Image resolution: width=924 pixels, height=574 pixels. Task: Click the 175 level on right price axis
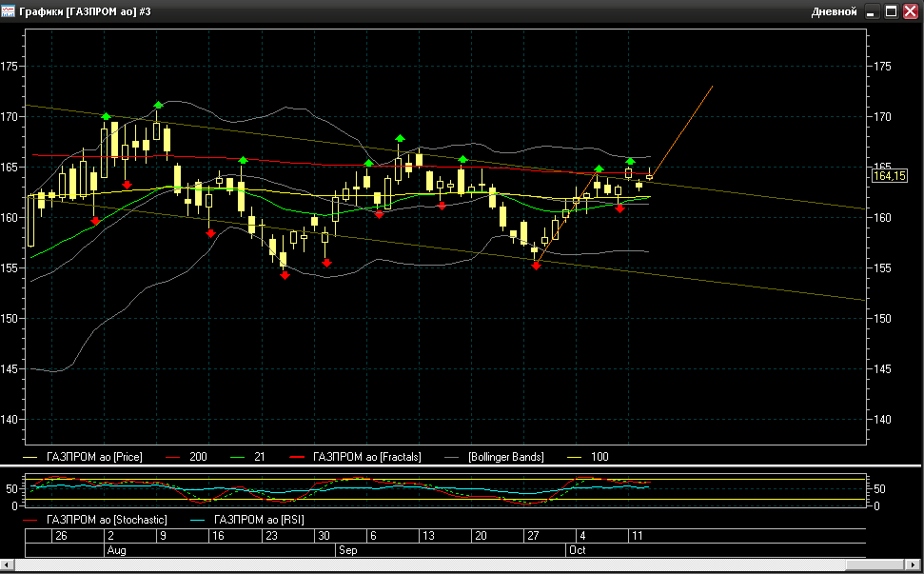pyautogui.click(x=882, y=67)
